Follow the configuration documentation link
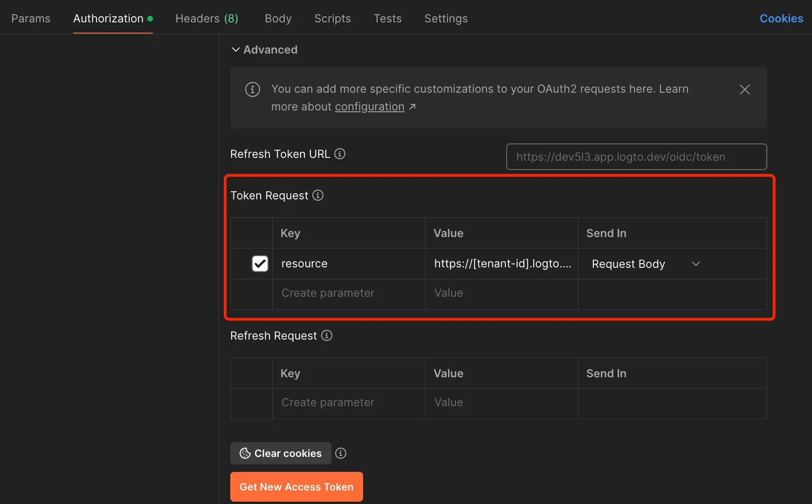The width and height of the screenshot is (812, 504). [370, 107]
